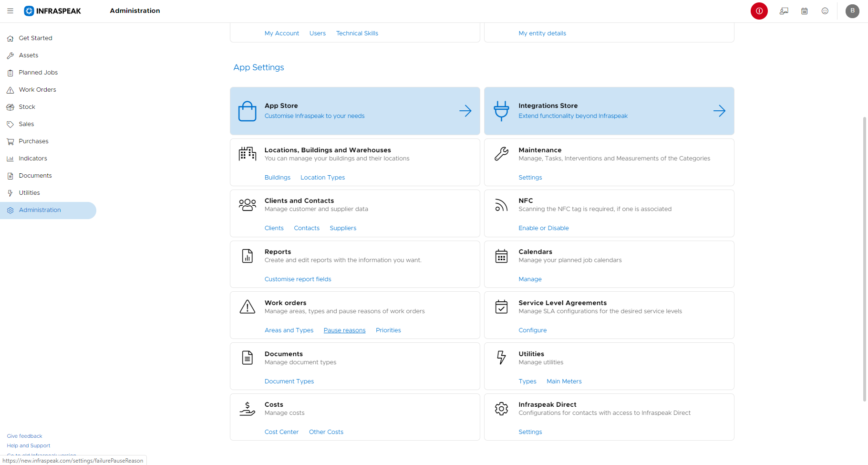This screenshot has height=465, width=868.
Task: Click the Documents card page icon
Action: click(x=248, y=358)
